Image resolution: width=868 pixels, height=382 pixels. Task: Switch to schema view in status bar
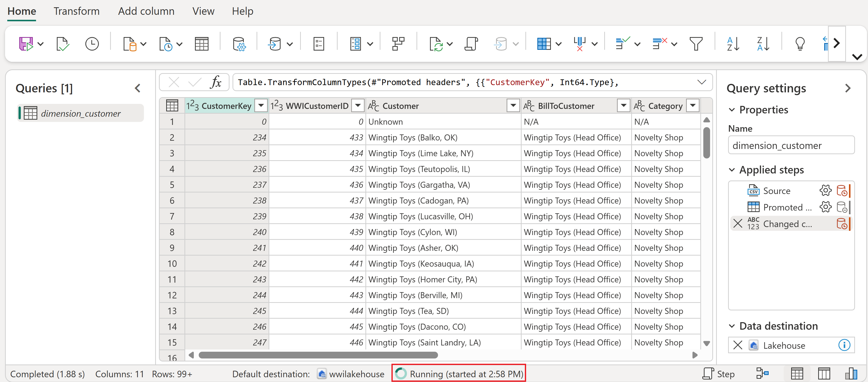pyautogui.click(x=824, y=373)
